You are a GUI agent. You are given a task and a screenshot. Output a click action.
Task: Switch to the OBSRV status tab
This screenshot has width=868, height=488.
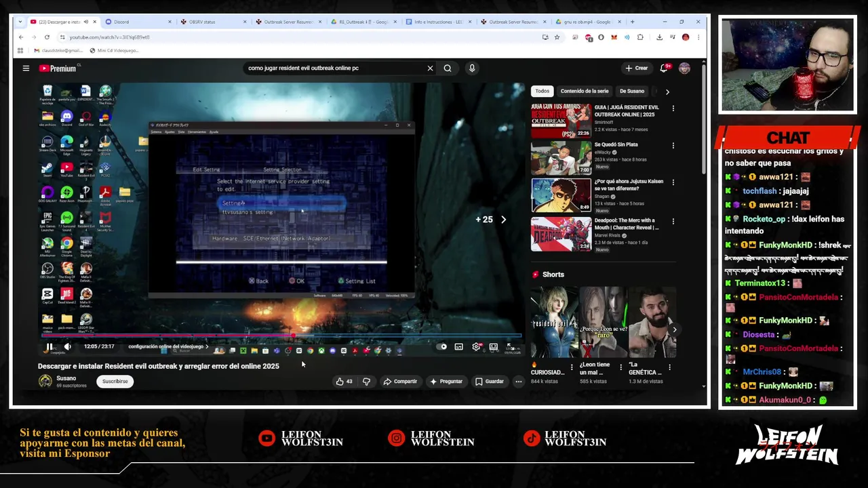tap(212, 22)
